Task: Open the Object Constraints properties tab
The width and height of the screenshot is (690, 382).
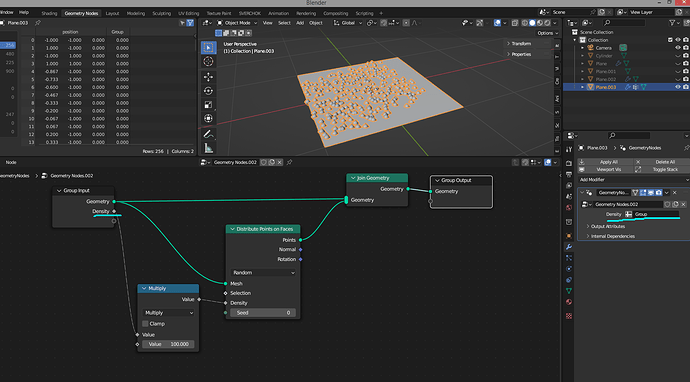Action: pos(569,280)
